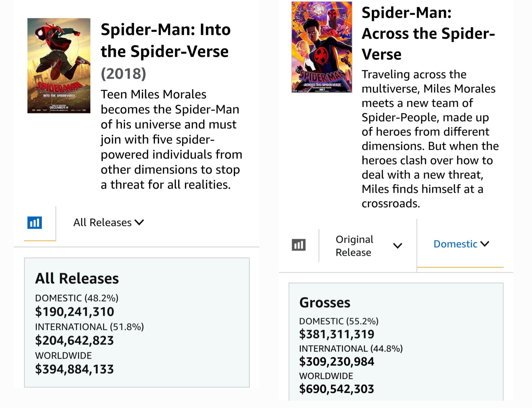Click the Into the Spider-Verse poster
Image resolution: width=532 pixels, height=408 pixels.
[59, 65]
